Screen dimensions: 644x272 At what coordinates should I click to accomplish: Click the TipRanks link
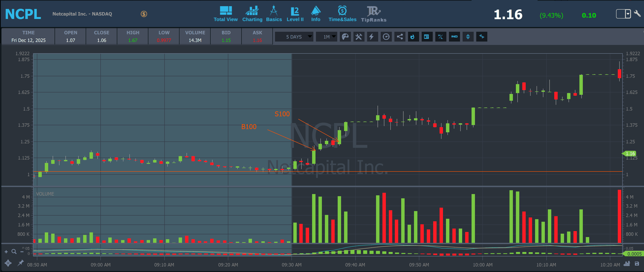[373, 14]
